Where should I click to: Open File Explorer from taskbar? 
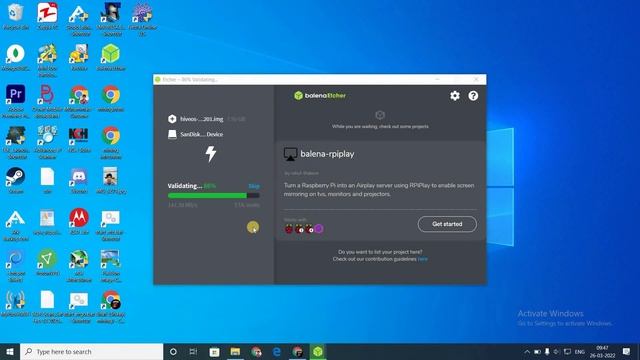pyautogui.click(x=235, y=351)
